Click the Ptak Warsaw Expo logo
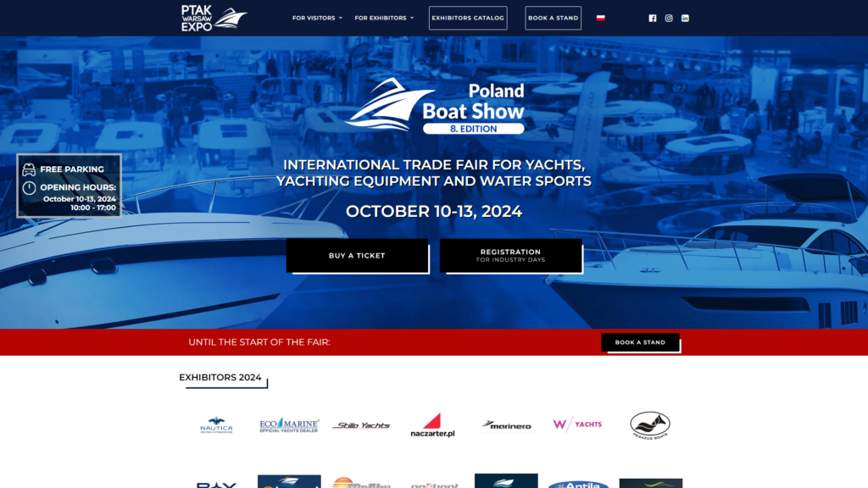The image size is (868, 488). tap(214, 19)
